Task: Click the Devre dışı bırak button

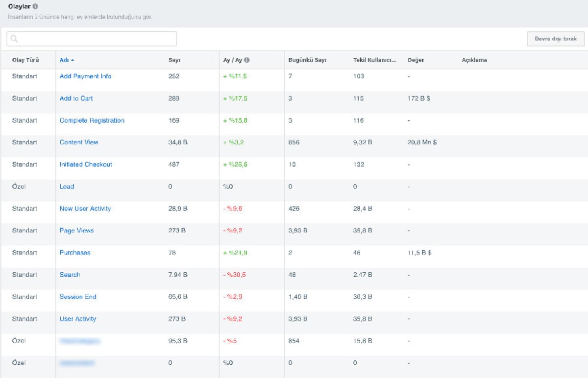Action: (x=556, y=39)
